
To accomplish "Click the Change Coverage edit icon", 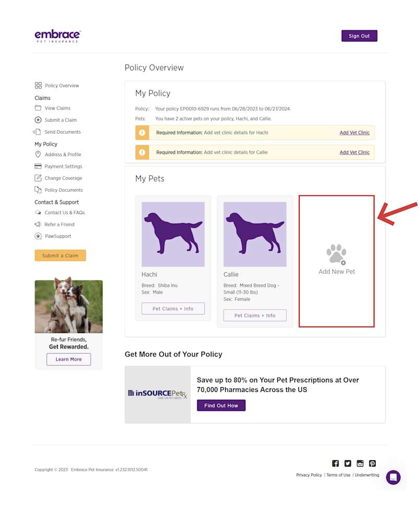I will pos(39,178).
